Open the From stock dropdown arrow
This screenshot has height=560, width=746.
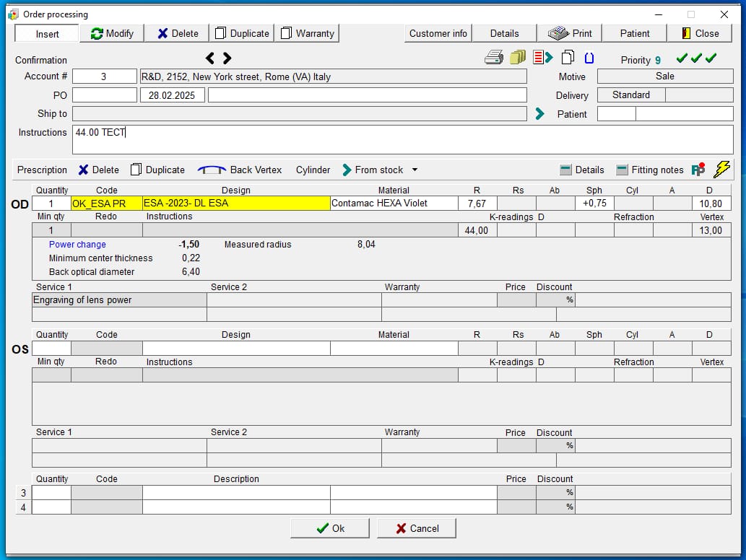415,170
